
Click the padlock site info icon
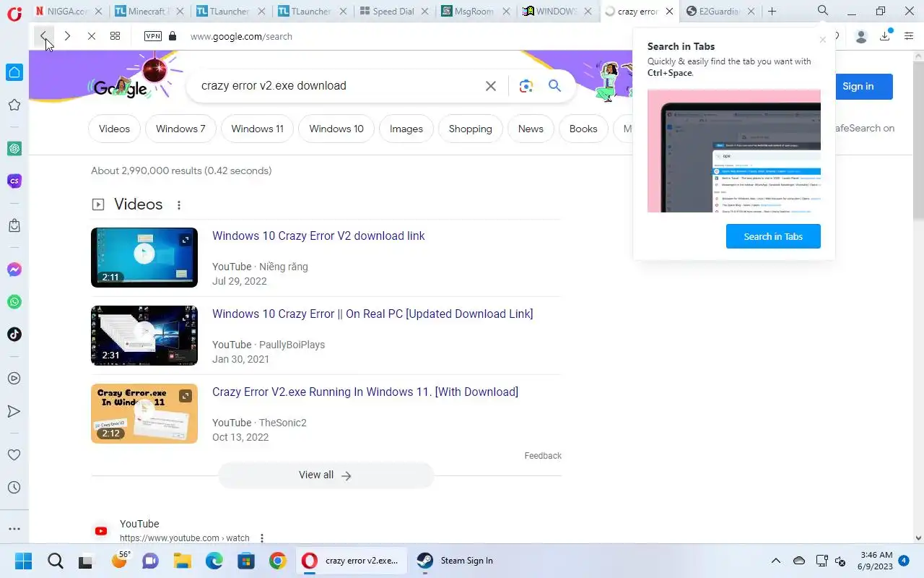(172, 36)
